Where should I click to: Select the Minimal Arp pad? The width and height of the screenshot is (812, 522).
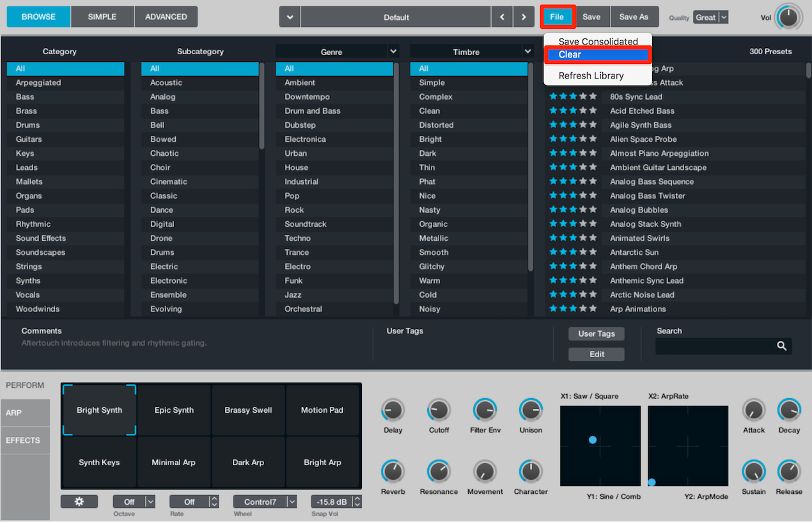coord(174,463)
